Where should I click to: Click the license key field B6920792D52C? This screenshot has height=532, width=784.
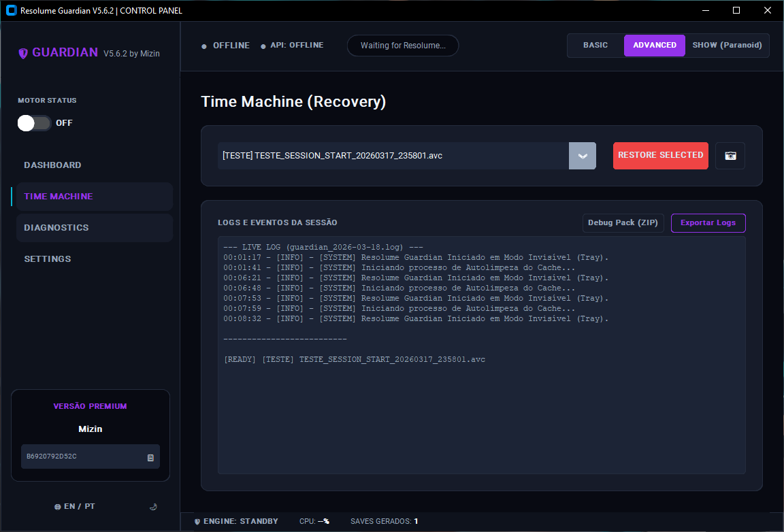point(91,456)
